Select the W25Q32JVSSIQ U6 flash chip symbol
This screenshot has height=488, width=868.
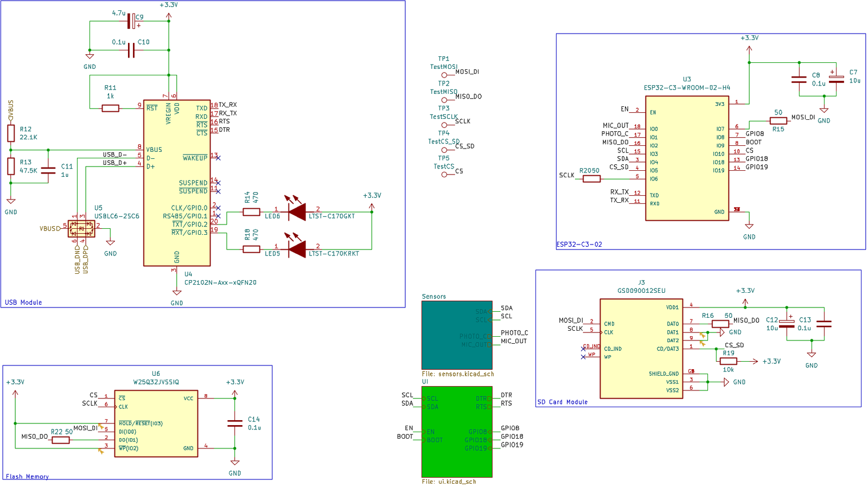pos(156,423)
